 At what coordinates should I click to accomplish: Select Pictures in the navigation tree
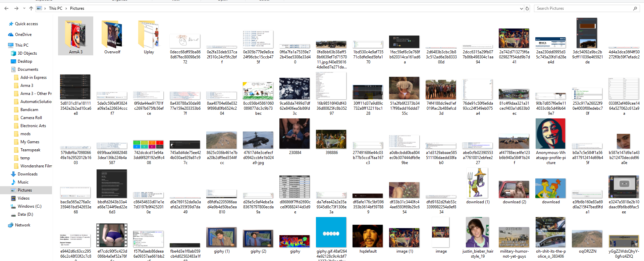tap(25, 190)
